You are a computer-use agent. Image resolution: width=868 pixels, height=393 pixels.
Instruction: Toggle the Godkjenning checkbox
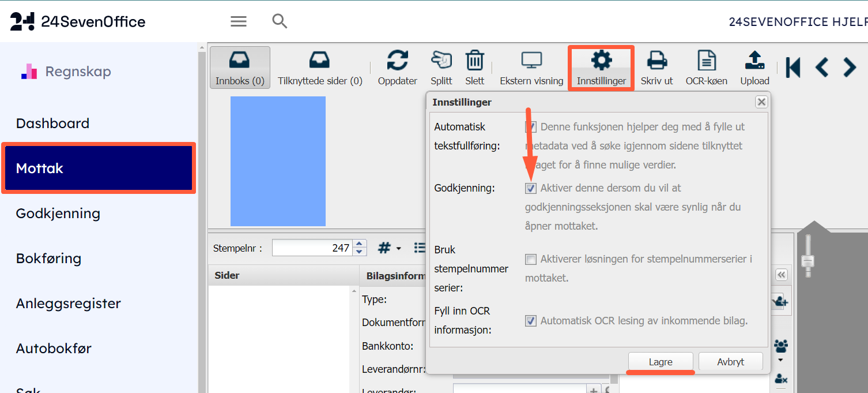[x=531, y=188]
